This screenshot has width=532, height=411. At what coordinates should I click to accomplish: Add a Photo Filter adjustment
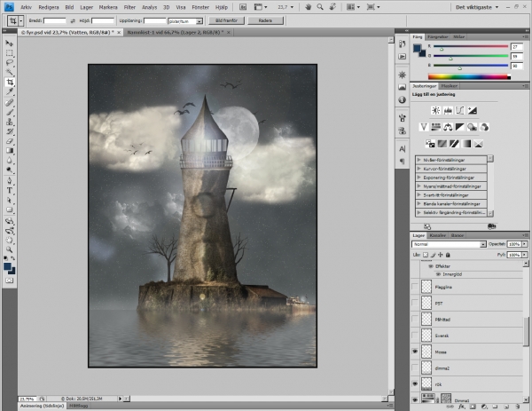(x=472, y=127)
